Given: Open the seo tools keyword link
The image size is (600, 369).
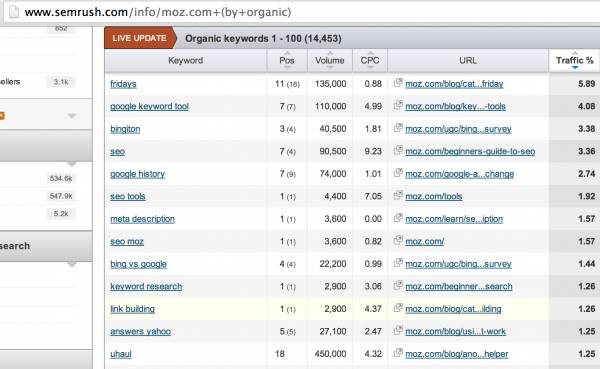Looking at the screenshot, I should pos(128,197).
